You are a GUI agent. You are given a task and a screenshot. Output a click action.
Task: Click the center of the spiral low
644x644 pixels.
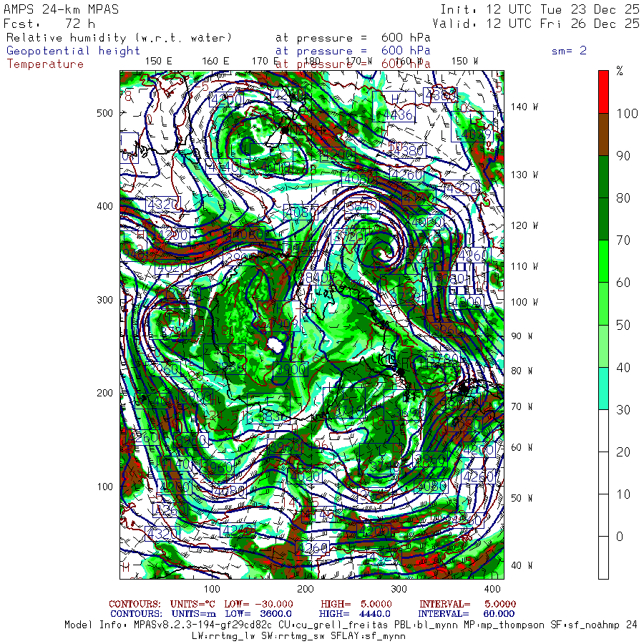[386, 252]
